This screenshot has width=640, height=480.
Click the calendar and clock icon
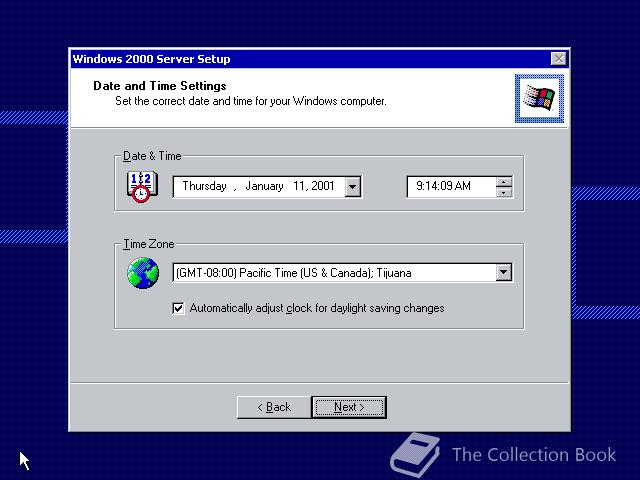pyautogui.click(x=142, y=187)
